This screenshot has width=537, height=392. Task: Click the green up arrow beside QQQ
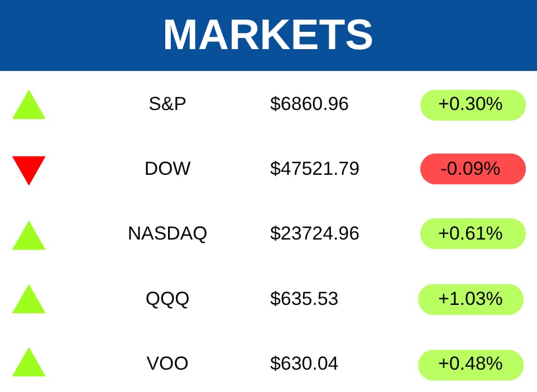[x=28, y=301]
